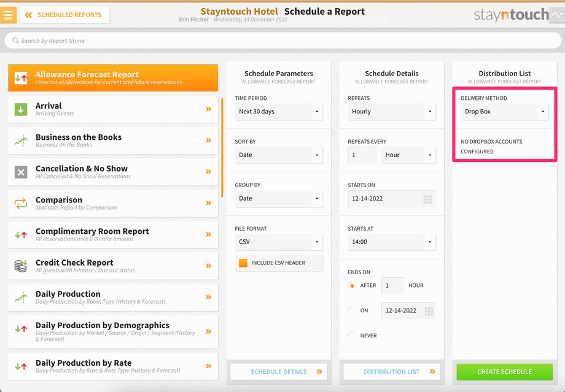
Task: Select the Arrival report title
Action: (49, 106)
